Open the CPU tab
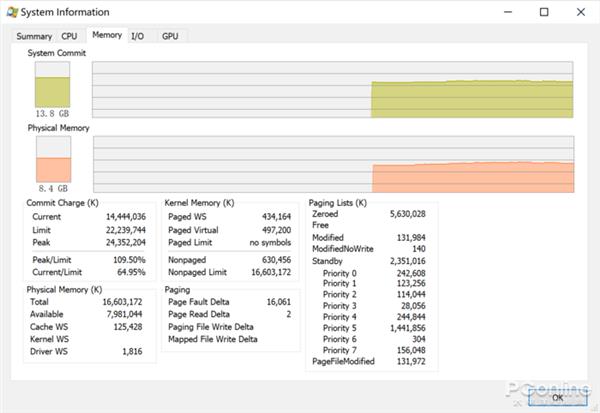The image size is (600, 413). [69, 36]
